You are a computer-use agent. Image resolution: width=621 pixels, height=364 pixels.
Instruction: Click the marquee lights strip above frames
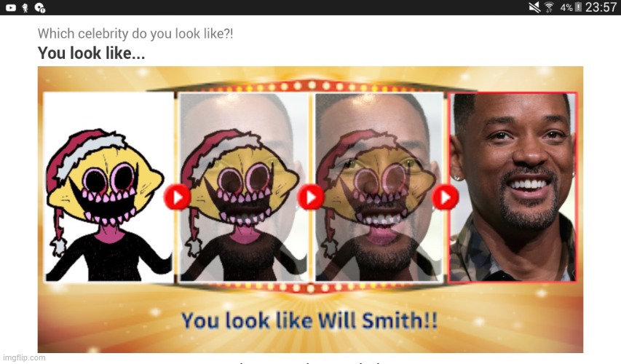(x=312, y=86)
